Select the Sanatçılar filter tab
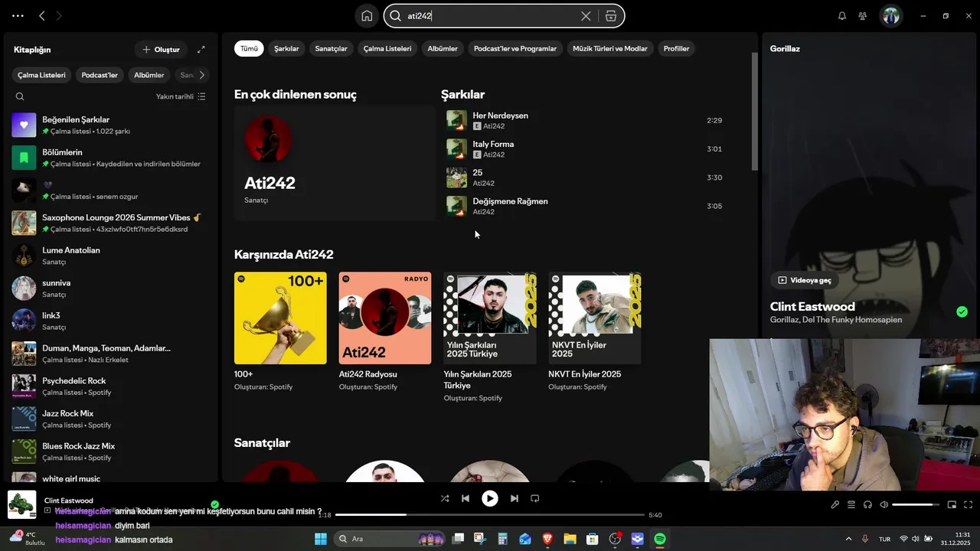 pos(332,48)
